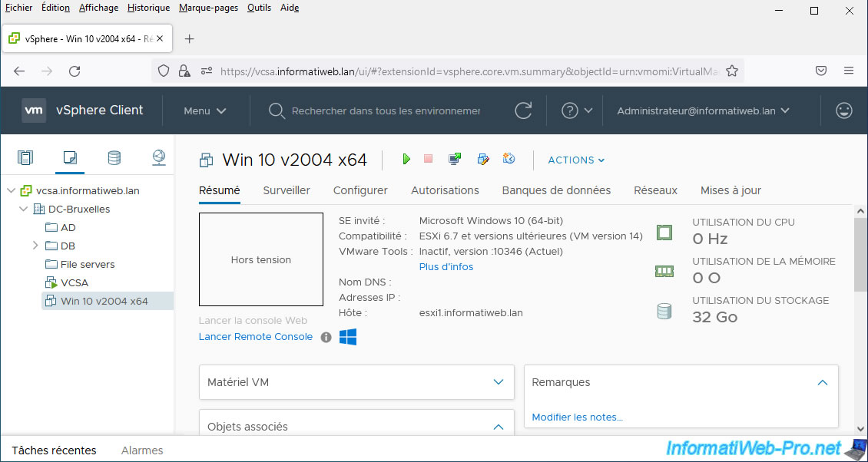Expand the Matériel VM panel
The height and width of the screenshot is (462, 868).
pos(499,382)
